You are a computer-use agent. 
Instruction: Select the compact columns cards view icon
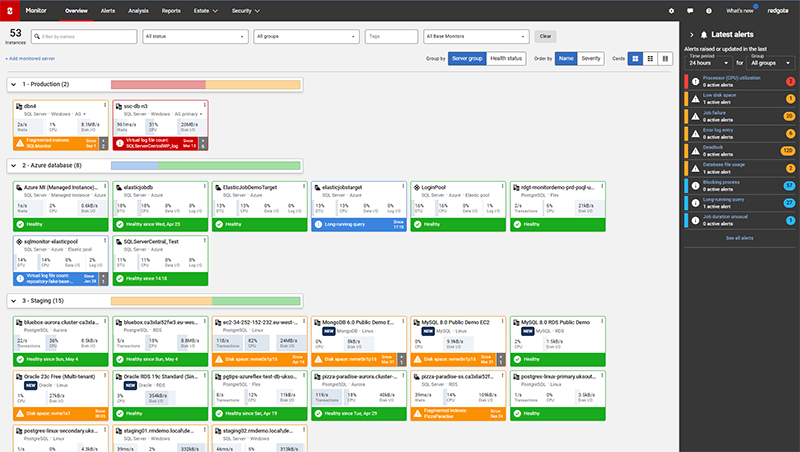pos(665,59)
